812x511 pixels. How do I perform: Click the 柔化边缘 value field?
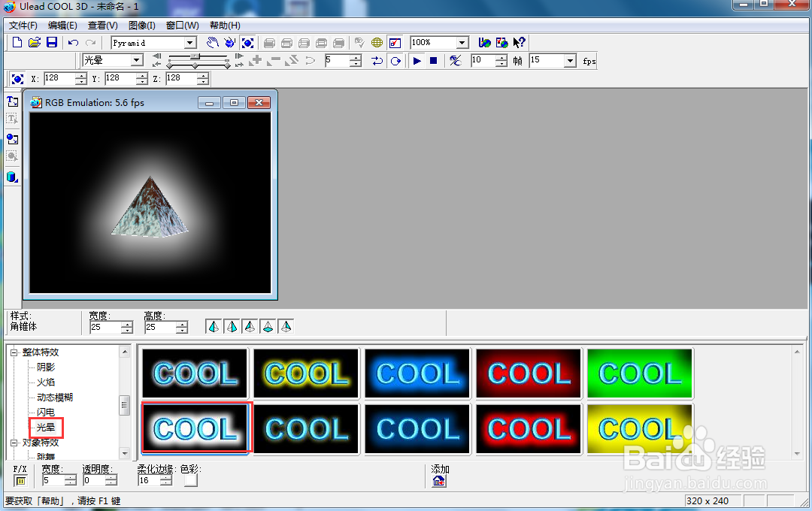pos(149,480)
